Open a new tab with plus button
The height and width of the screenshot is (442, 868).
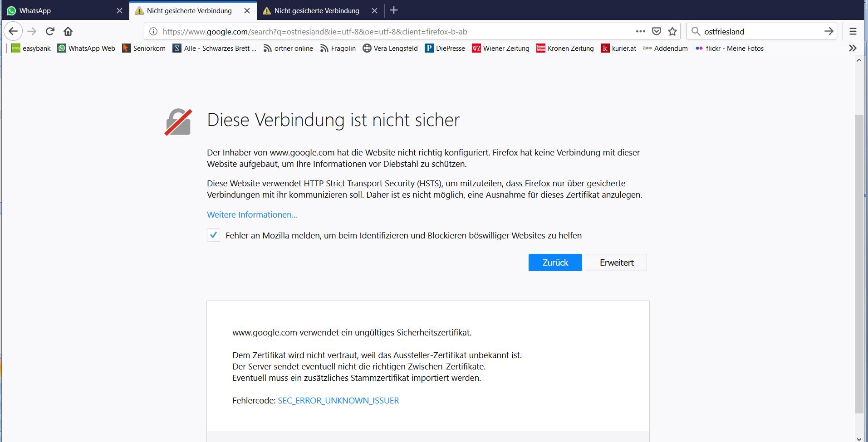pos(394,10)
